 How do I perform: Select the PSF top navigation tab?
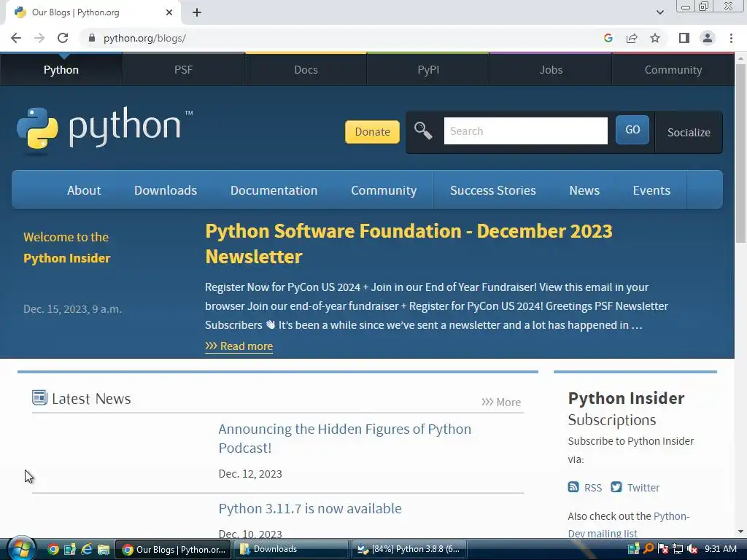click(x=183, y=69)
